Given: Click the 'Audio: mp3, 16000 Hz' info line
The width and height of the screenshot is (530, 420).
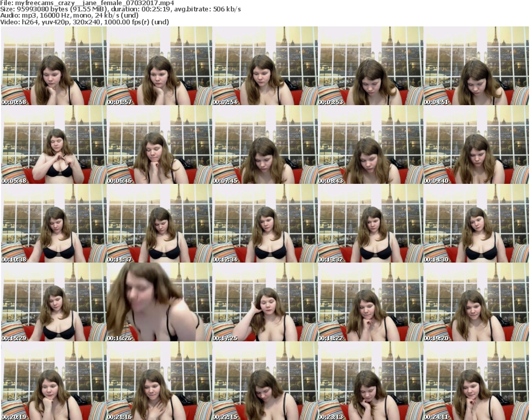Looking at the screenshot, I should [69, 16].
